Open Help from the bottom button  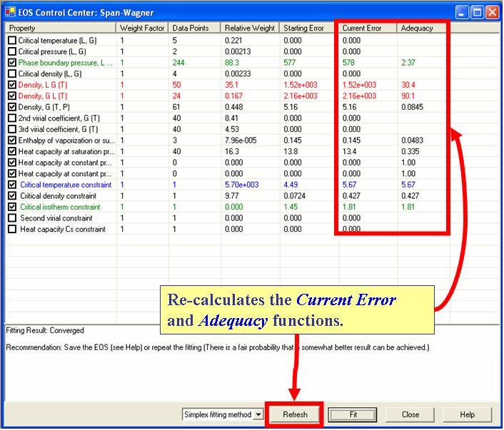coord(467,414)
